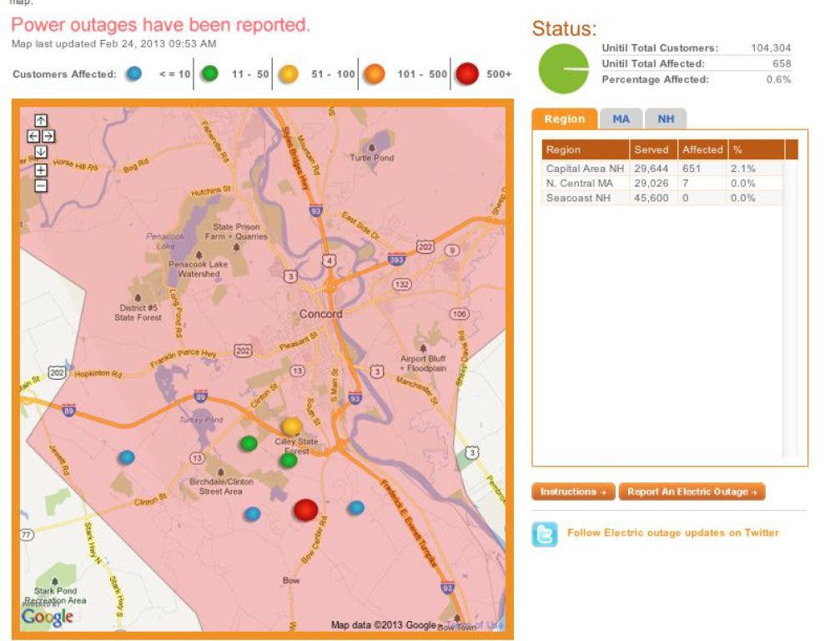Pan the map left with arrow control
This screenshot has height=641, width=840.
click(x=33, y=136)
